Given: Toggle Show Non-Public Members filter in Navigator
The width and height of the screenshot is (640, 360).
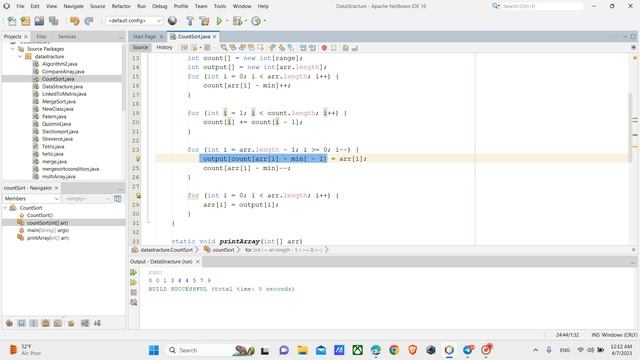Looking at the screenshot, I should tap(46, 323).
